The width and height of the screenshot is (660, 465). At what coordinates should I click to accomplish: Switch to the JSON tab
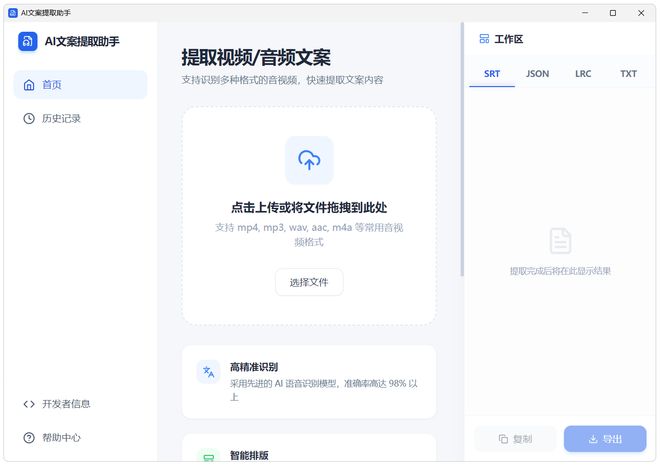pos(538,74)
